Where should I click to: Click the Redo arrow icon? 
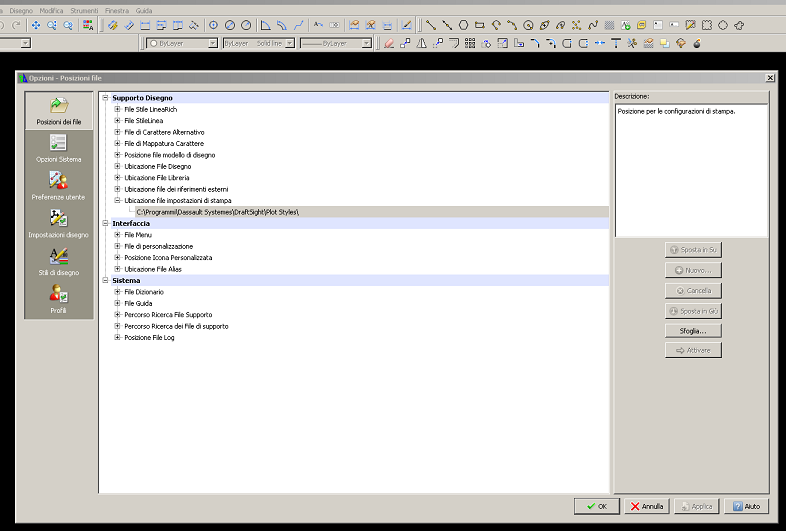coord(16,25)
